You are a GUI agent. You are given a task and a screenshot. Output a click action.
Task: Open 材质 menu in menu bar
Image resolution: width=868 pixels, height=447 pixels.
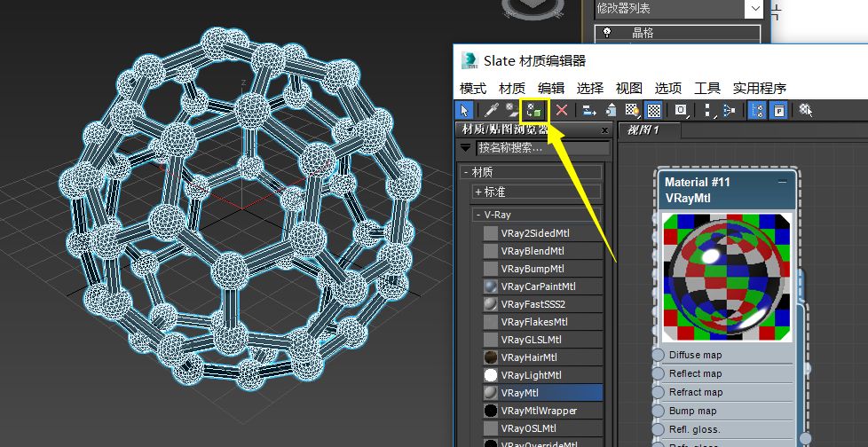(512, 88)
